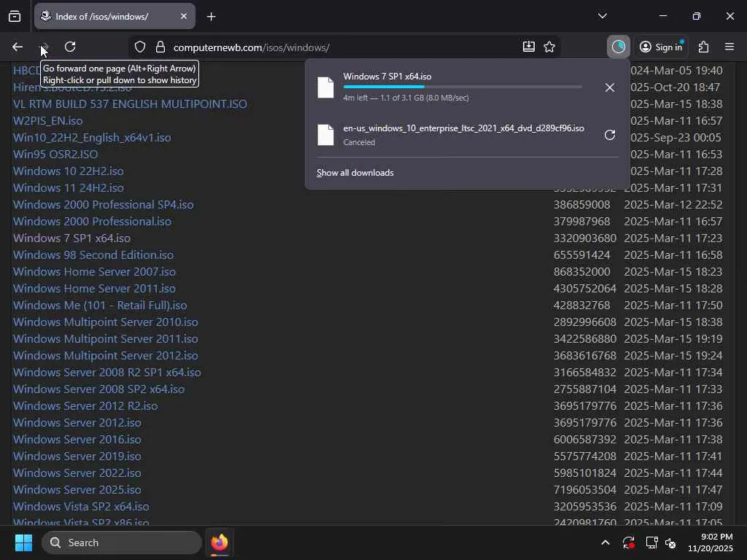
Task: Download Windows Server 2022.iso
Action: 77,472
